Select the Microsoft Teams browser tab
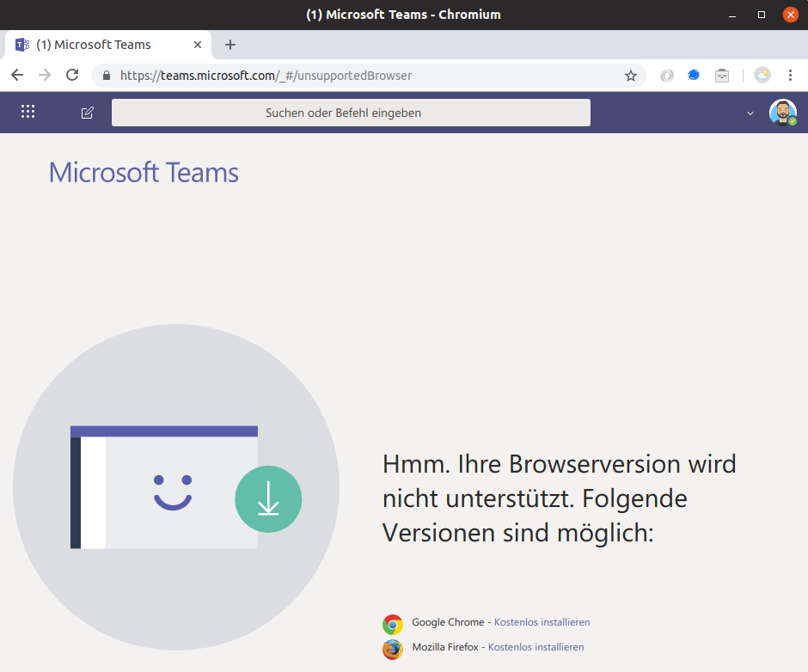 [x=103, y=45]
